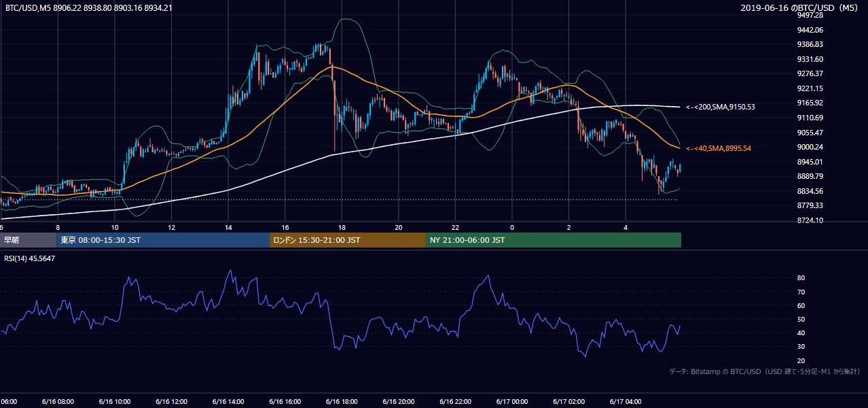Click price axis value 9331.60
Viewport: 868px width, 408px height.
[x=810, y=59]
